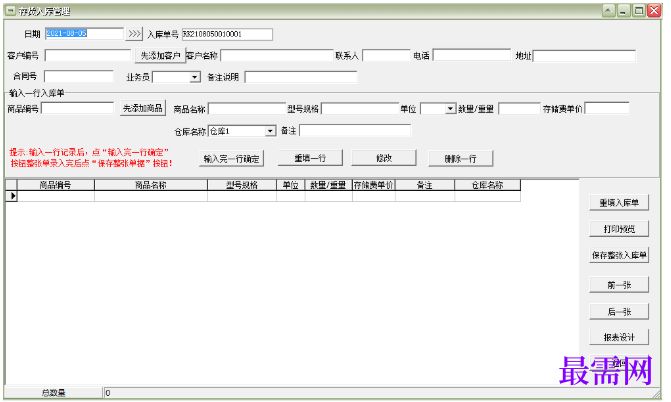Close the 存货入库管理 window

tap(654, 11)
